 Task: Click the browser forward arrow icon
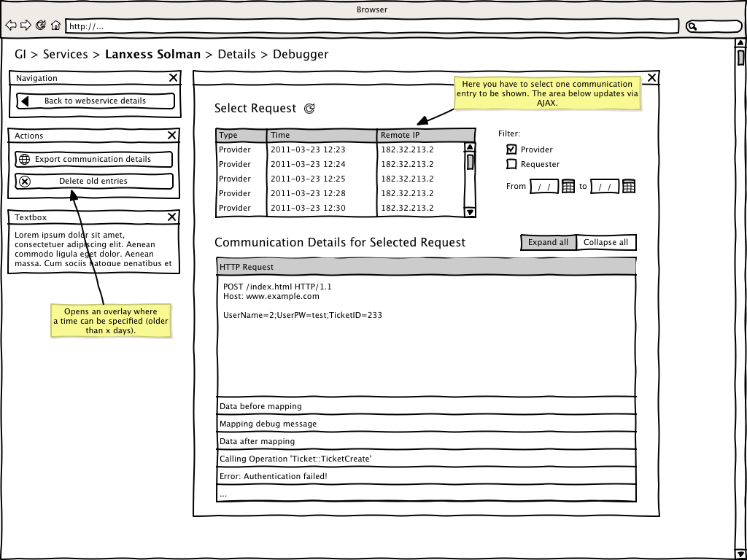click(26, 26)
